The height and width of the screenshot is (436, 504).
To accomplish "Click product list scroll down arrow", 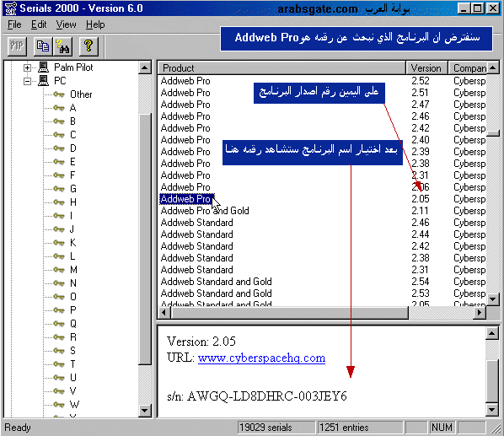I will [x=493, y=299].
